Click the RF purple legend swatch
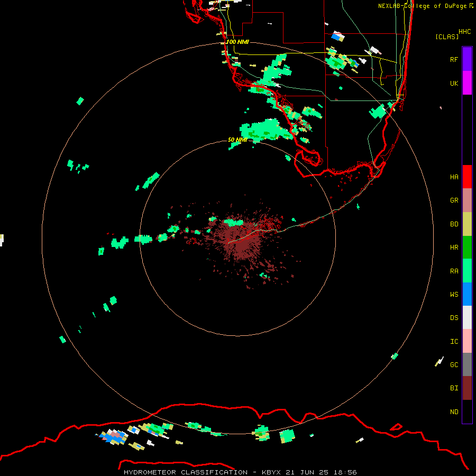This screenshot has width=476, height=476. coord(467,59)
